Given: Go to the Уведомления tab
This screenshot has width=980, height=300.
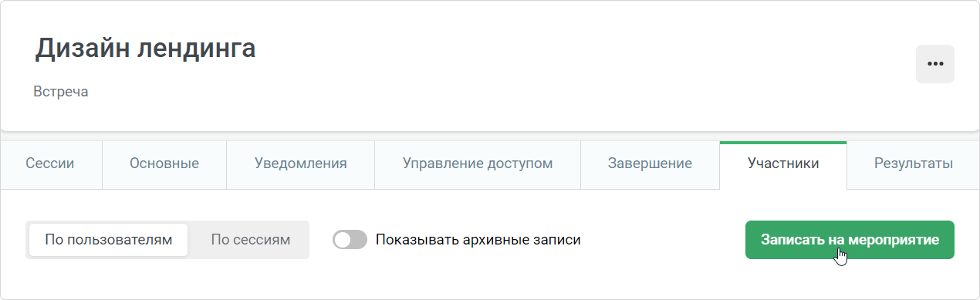Looking at the screenshot, I should pyautogui.click(x=301, y=164).
